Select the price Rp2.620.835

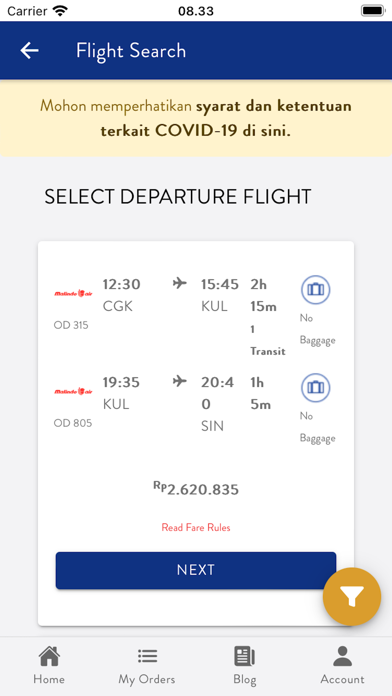[x=196, y=489]
